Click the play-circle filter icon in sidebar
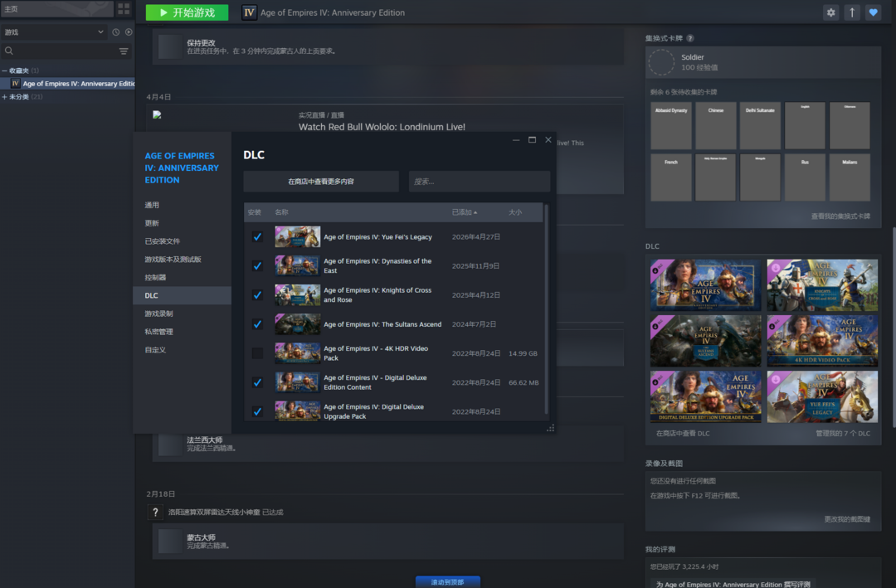The image size is (896, 588). 129,32
